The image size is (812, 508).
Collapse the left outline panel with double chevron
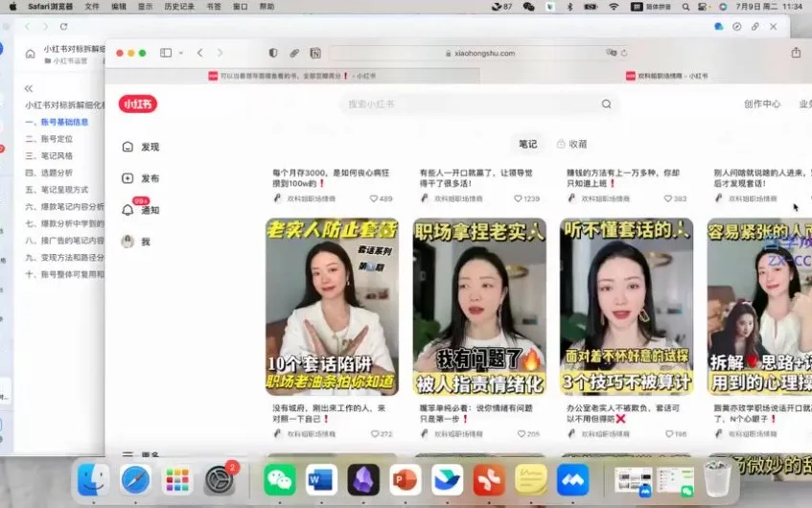point(29,88)
